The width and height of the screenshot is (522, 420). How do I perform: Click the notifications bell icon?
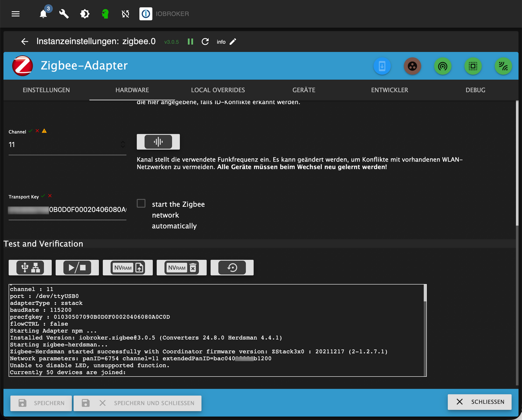[x=43, y=14]
